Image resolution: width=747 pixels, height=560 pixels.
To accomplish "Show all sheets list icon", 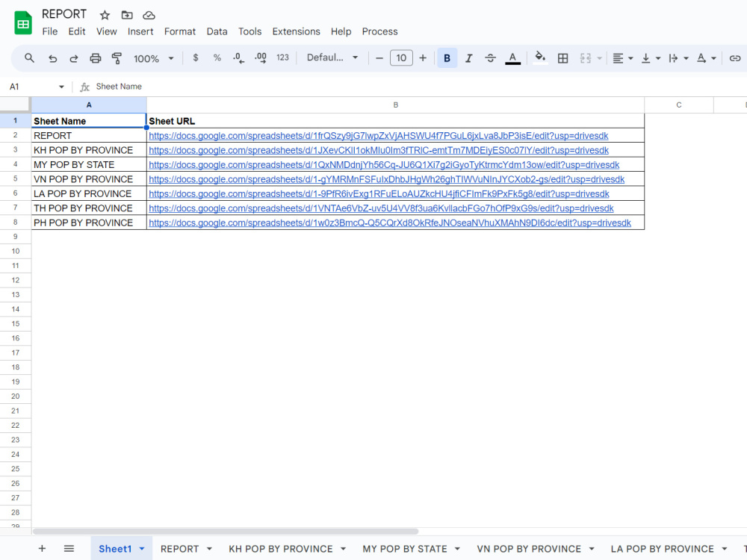I will (69, 549).
